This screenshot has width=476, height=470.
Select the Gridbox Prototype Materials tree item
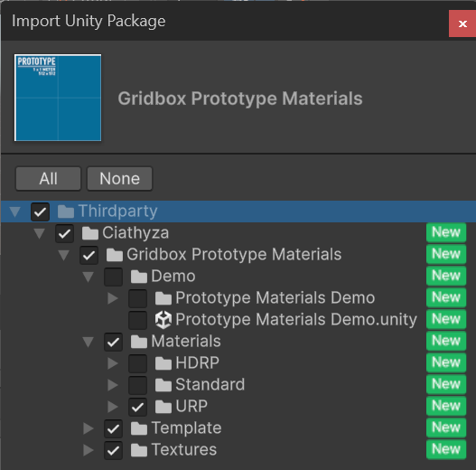tap(234, 255)
